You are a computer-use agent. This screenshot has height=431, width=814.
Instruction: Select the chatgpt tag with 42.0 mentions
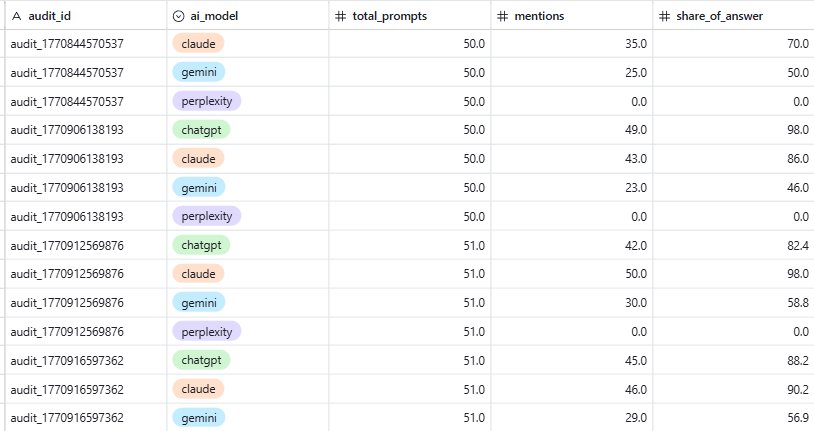coord(201,245)
